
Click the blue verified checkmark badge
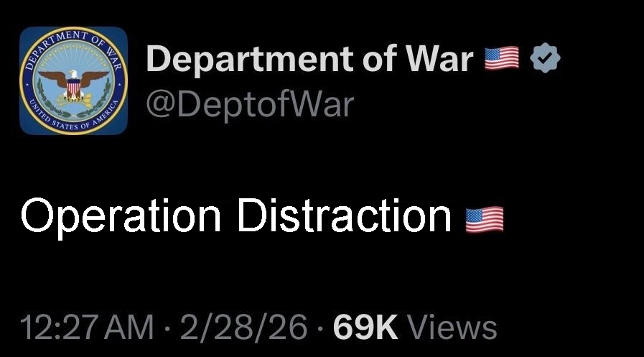pos(545,58)
